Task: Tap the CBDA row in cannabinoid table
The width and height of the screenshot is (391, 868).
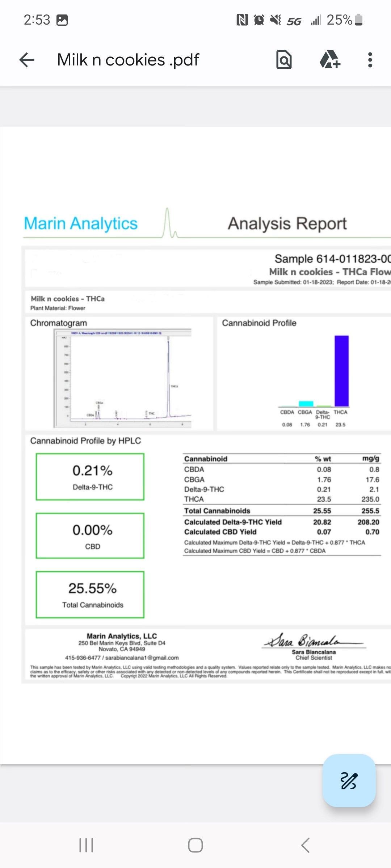Action: [282, 469]
